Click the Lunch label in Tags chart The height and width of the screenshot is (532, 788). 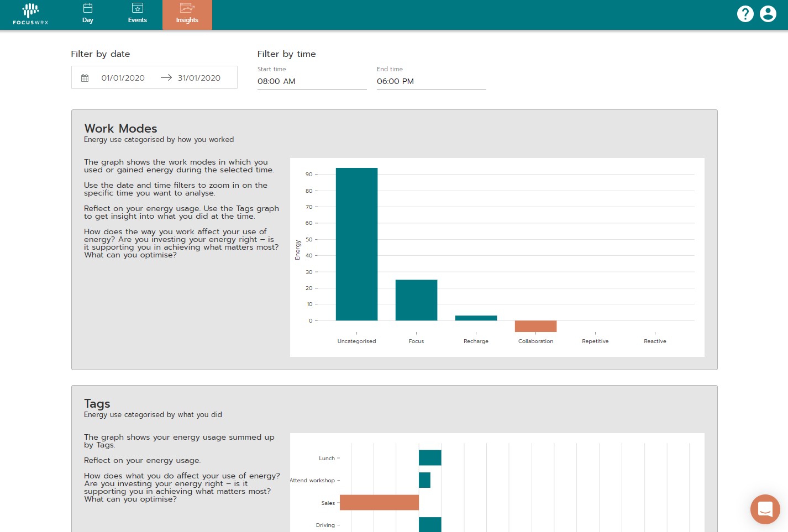327,459
